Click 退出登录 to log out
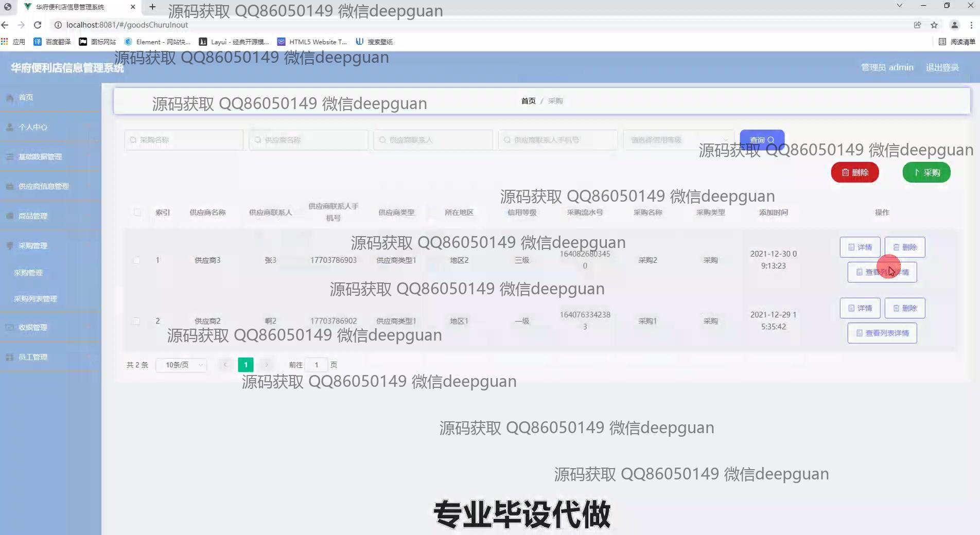 click(942, 67)
